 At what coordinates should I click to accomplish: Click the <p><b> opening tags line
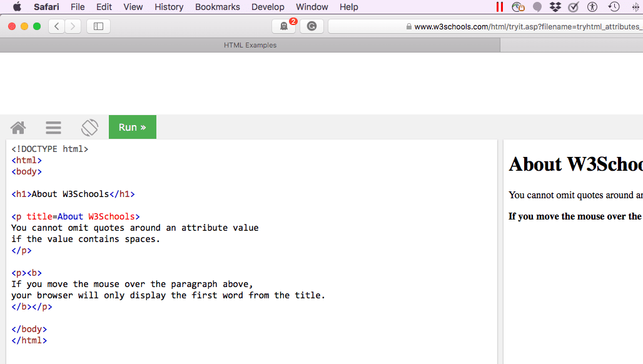[27, 273]
